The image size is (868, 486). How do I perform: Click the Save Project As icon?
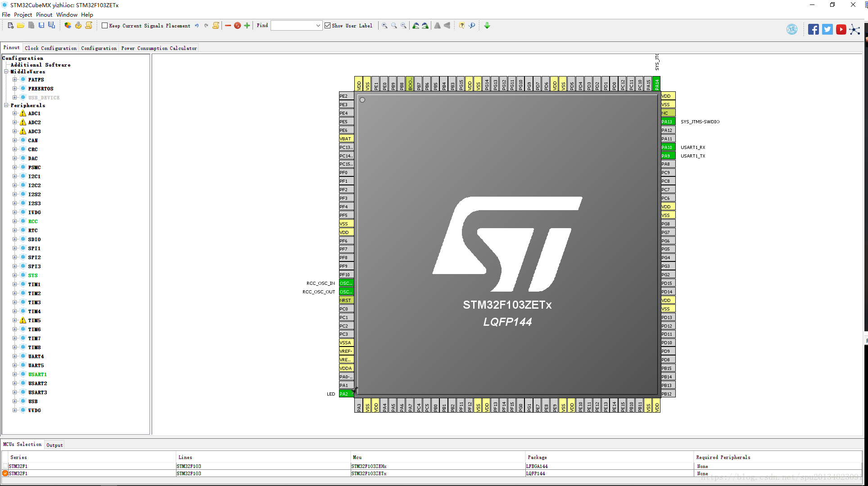coord(51,26)
